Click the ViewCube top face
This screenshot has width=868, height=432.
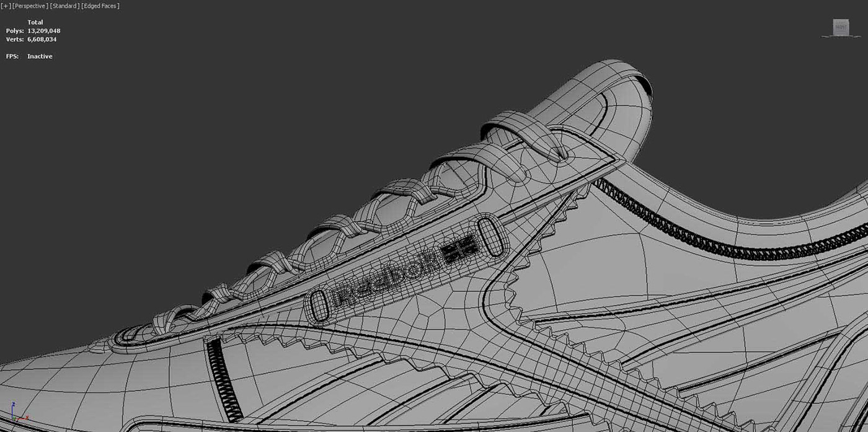tap(840, 19)
